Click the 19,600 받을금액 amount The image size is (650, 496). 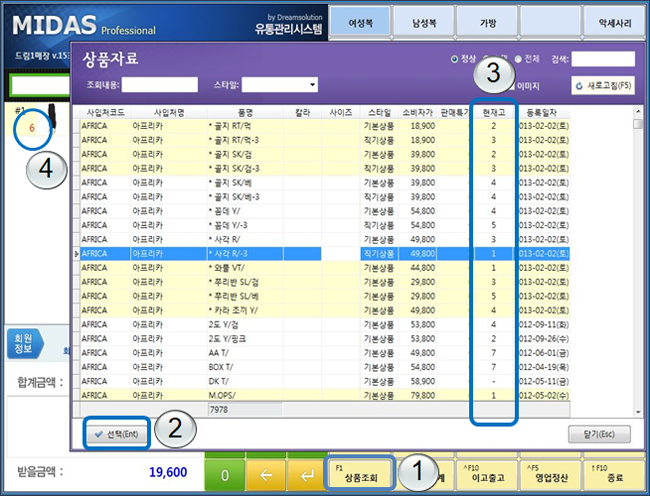[168, 472]
